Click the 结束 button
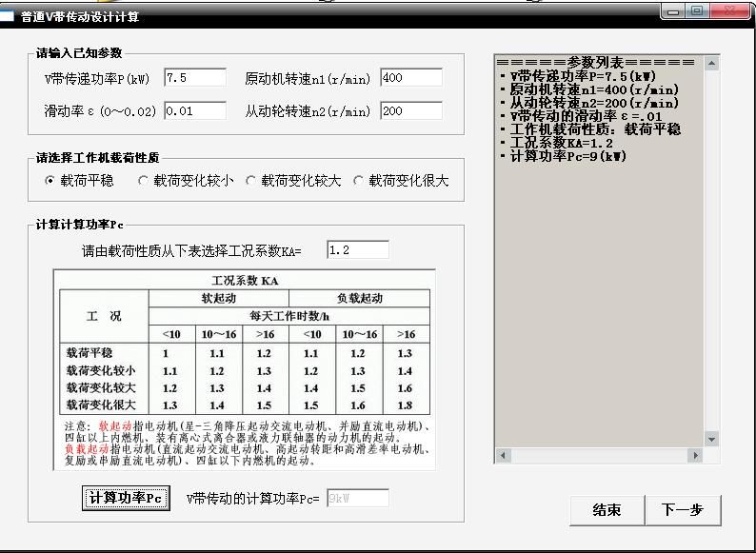The width and height of the screenshot is (756, 553). 607,509
